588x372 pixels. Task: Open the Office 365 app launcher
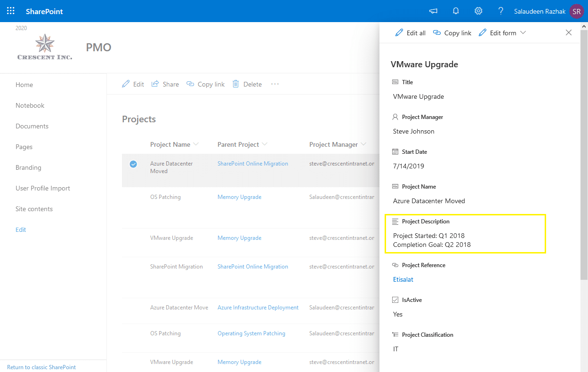(10, 11)
